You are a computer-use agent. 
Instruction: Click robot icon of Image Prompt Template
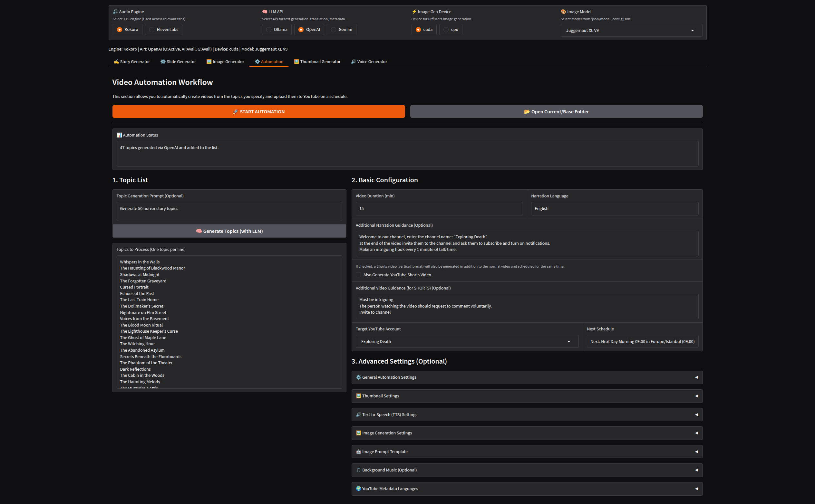pyautogui.click(x=358, y=452)
